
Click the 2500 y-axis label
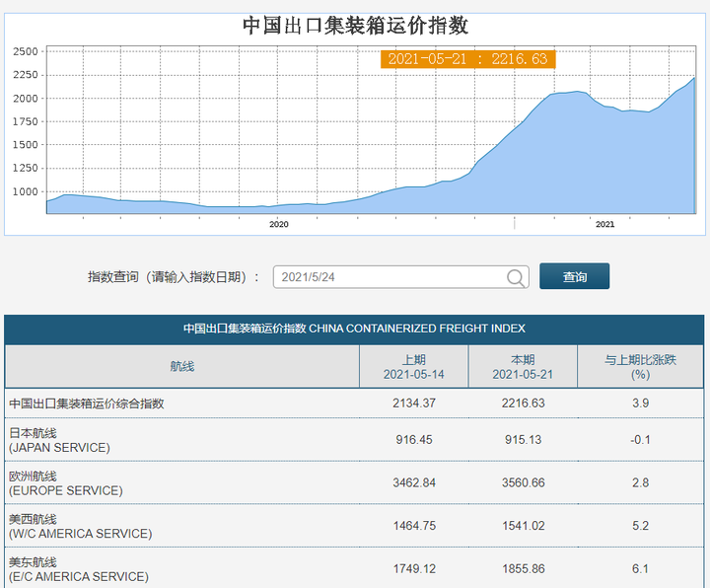coord(26,51)
